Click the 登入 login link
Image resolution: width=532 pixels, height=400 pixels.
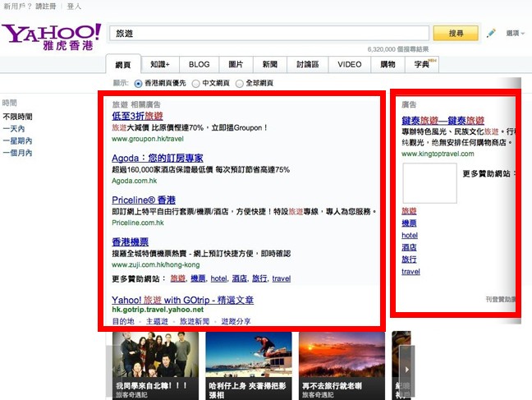point(74,7)
